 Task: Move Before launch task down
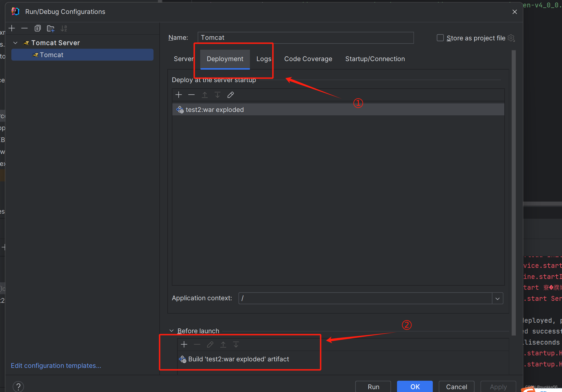coord(236,345)
